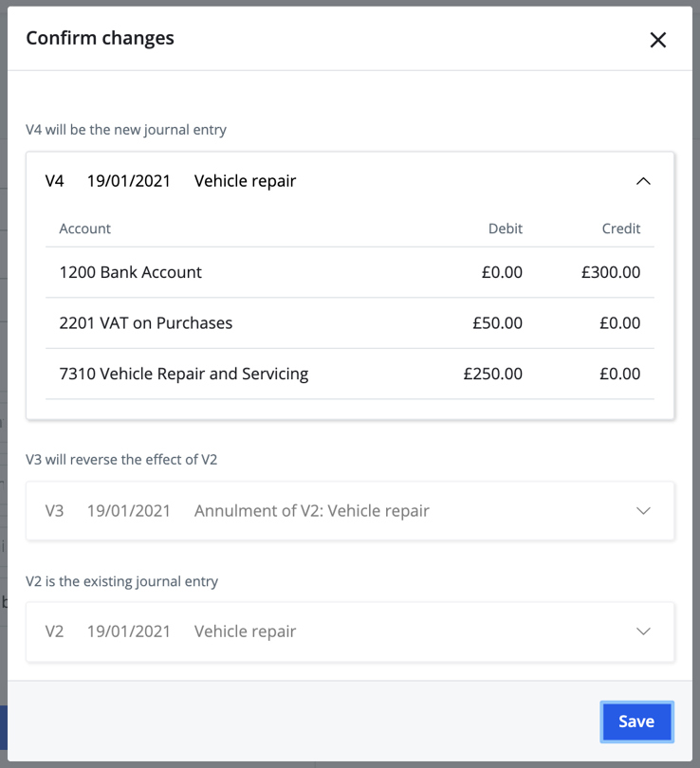Expand the V2 existing entry chevron

click(643, 631)
